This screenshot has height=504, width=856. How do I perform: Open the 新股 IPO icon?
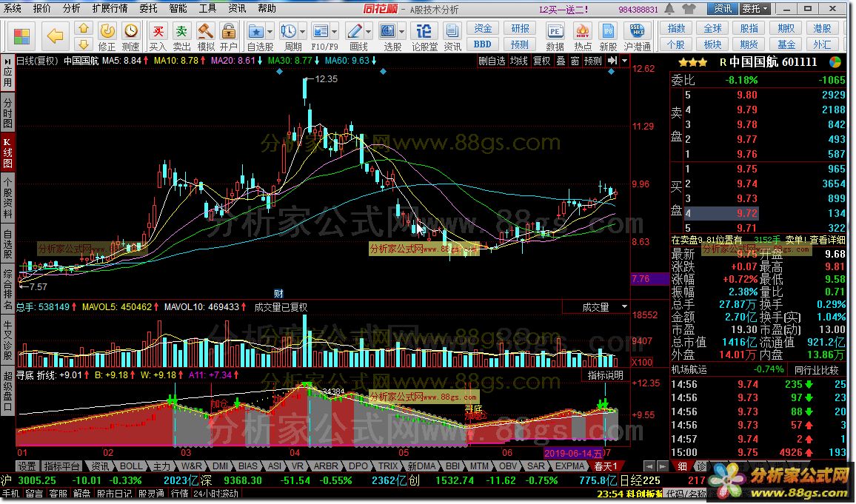click(608, 36)
